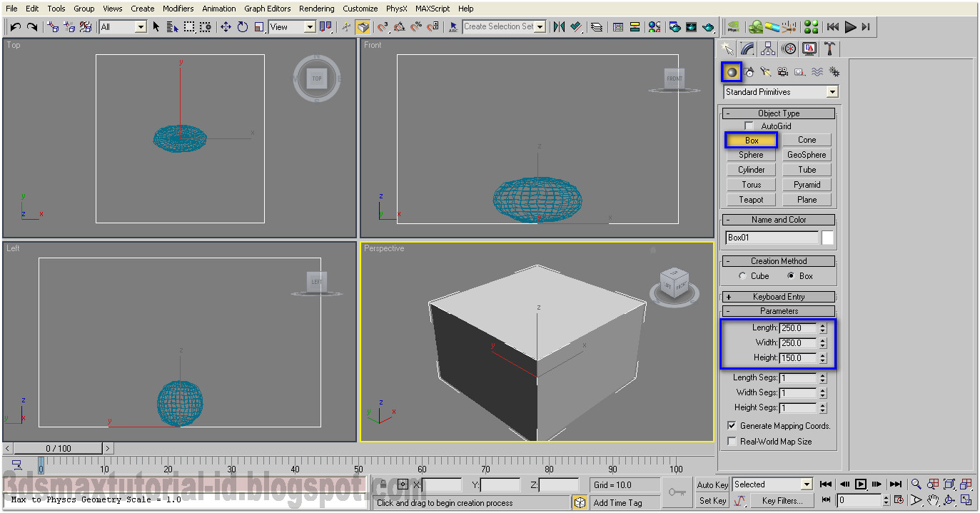Open the Mirror tool
The height and width of the screenshot is (513, 980).
click(558, 27)
